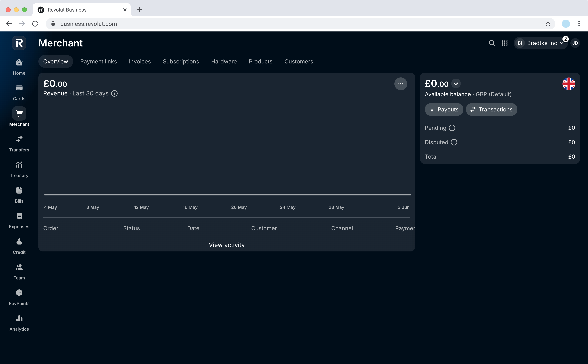Click the Payouts button
The image size is (588, 364).
(x=444, y=110)
